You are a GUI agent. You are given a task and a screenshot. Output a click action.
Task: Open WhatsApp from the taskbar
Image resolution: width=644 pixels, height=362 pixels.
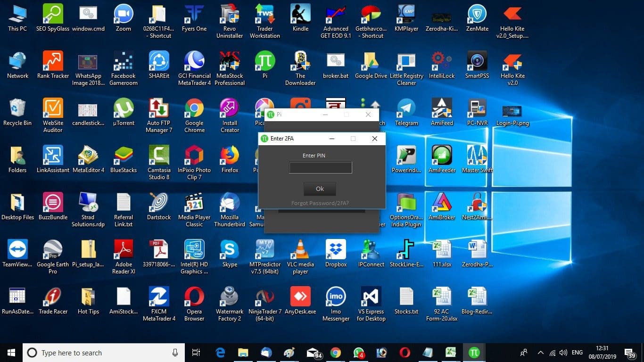[x=358, y=353]
